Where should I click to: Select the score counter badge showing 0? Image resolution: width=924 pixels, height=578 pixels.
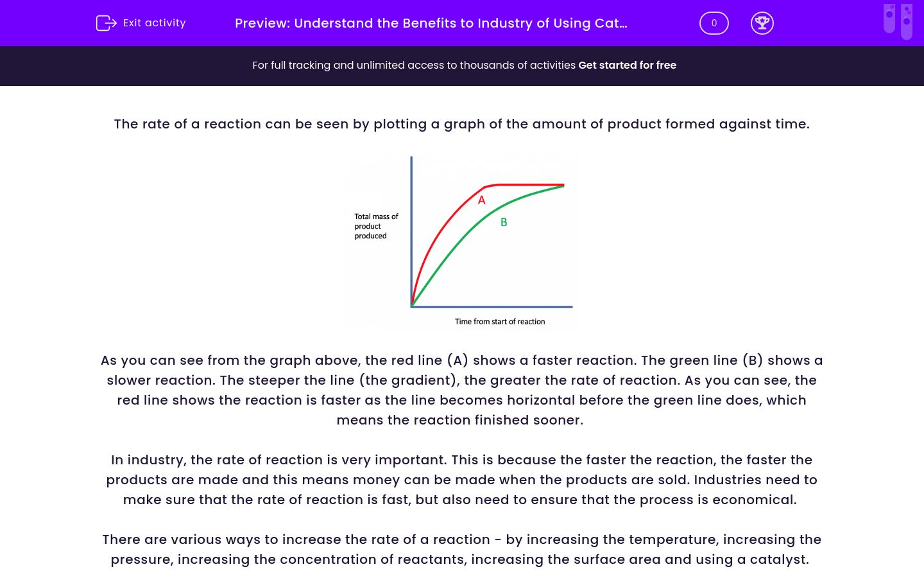714,23
